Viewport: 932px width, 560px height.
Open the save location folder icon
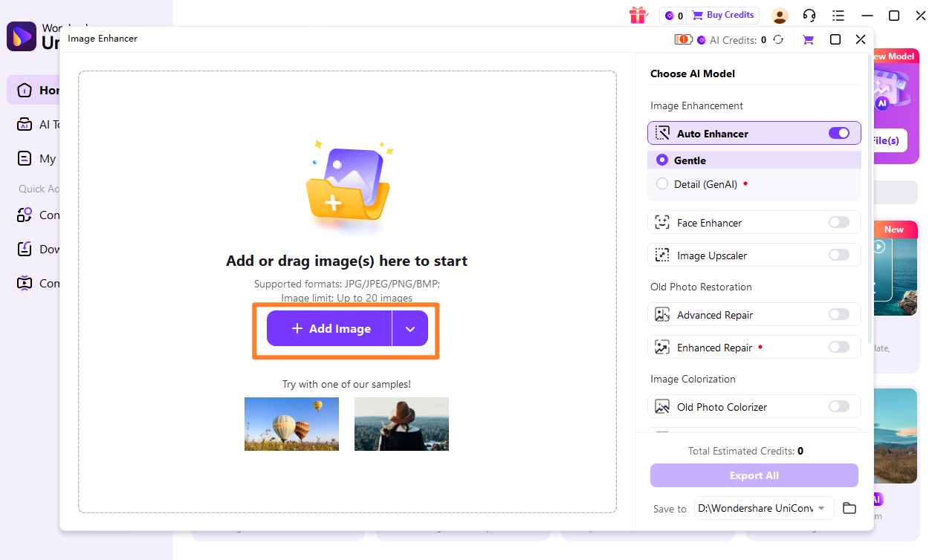coord(850,508)
